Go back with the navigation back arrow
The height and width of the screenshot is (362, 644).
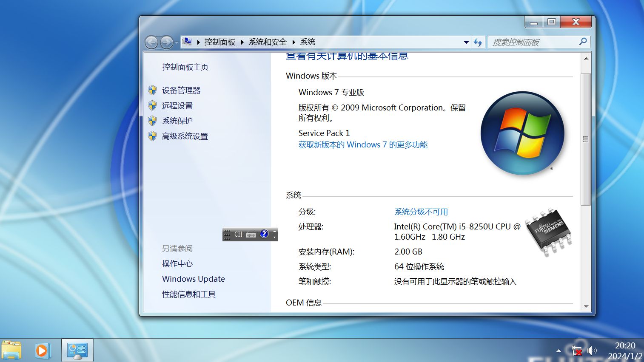[151, 42]
